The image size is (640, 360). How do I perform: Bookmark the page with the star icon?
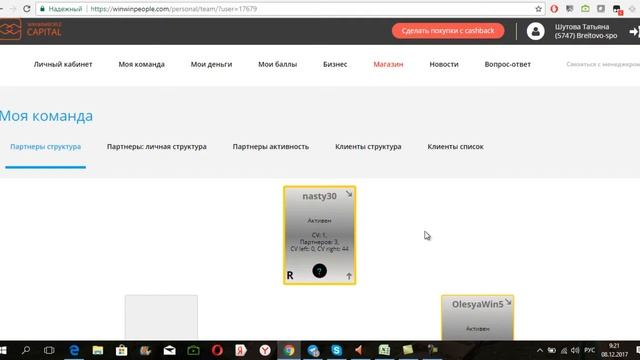click(x=538, y=9)
